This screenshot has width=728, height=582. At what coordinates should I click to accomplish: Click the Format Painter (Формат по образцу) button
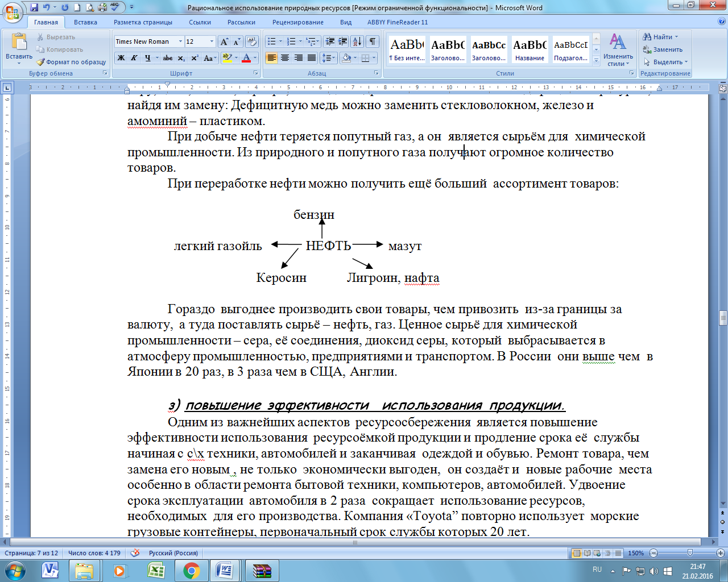coord(72,62)
